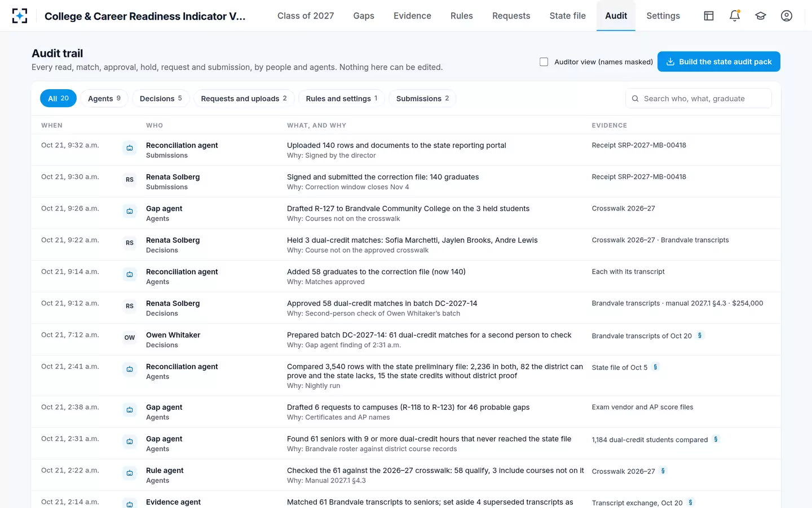Click the Drafted 6 requests to campuses entry text
Viewport: 812px width, 508px height.
click(x=408, y=407)
